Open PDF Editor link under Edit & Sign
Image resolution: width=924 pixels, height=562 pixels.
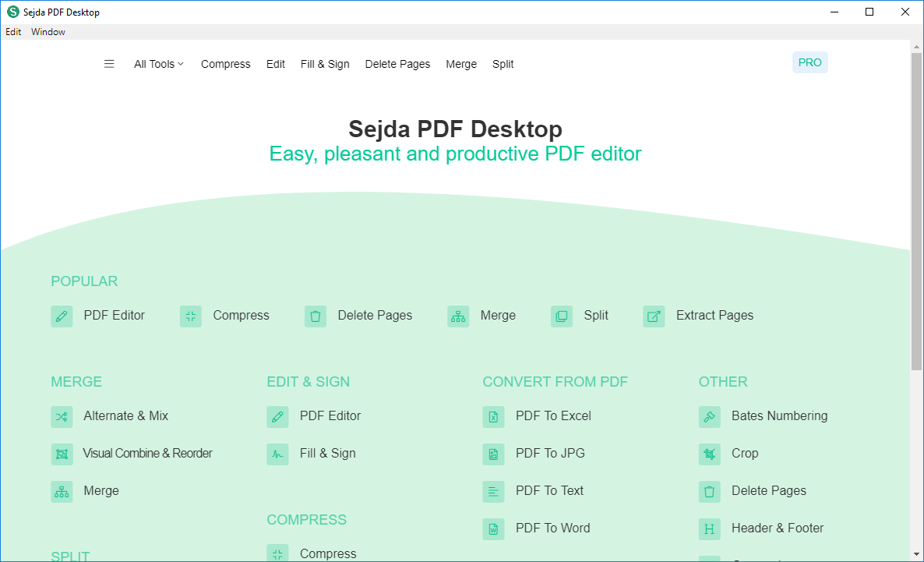click(330, 415)
